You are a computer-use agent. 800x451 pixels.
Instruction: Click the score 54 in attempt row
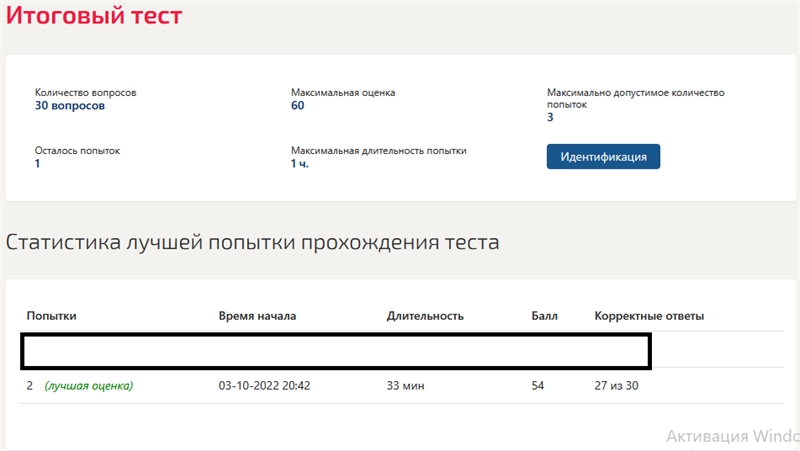[x=538, y=386]
